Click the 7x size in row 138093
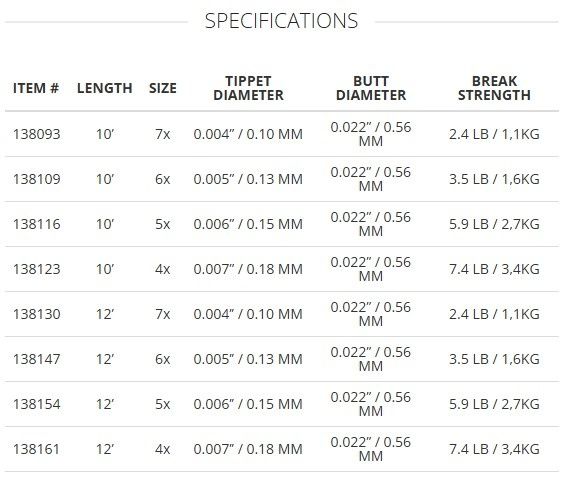 point(163,134)
